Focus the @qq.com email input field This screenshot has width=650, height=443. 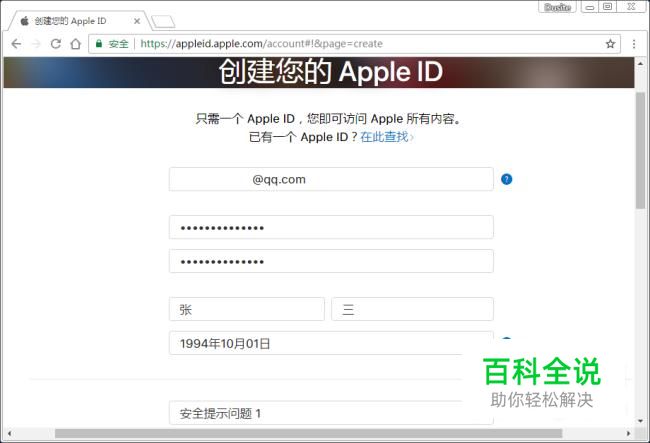(x=331, y=179)
